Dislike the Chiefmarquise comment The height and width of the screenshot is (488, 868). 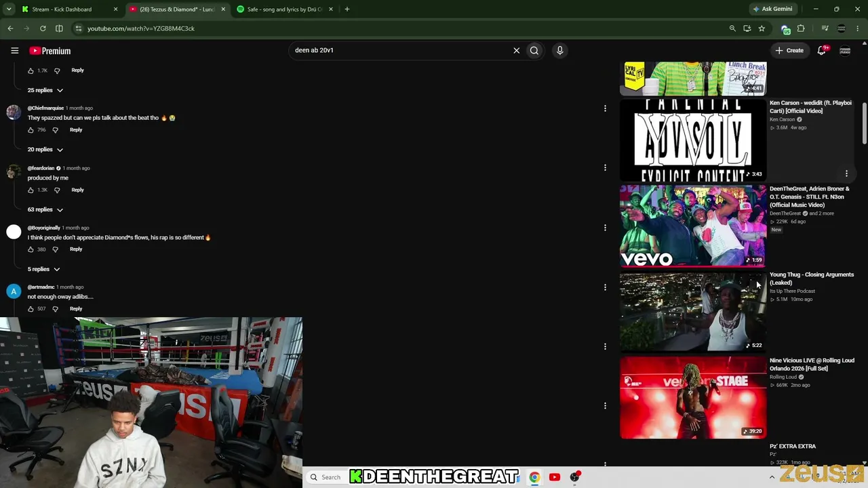pyautogui.click(x=56, y=130)
